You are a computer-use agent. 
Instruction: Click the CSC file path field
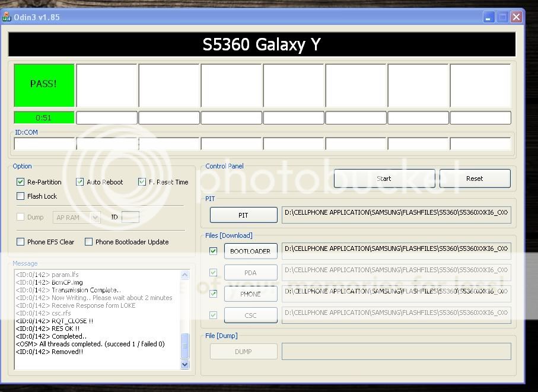[396, 315]
